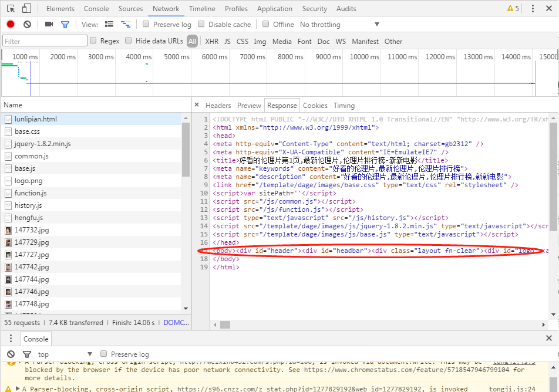Open console context 'top' dropdown
This screenshot has width=559, height=392.
[x=65, y=354]
